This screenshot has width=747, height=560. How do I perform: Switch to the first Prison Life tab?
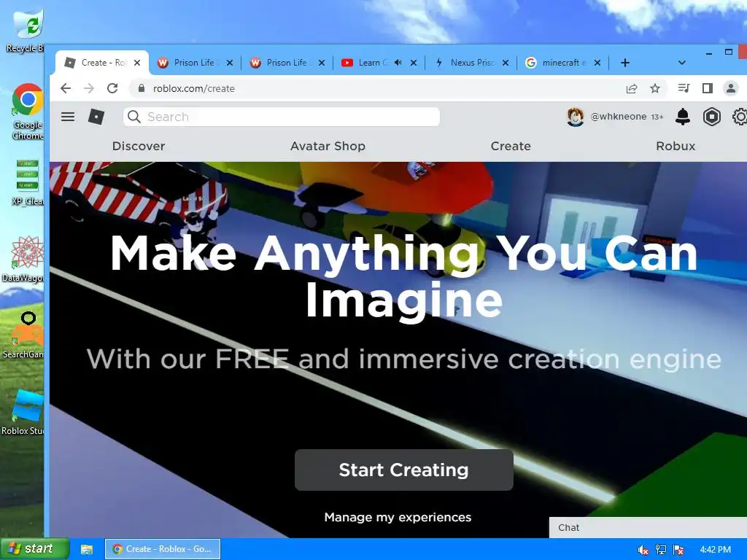[194, 63]
